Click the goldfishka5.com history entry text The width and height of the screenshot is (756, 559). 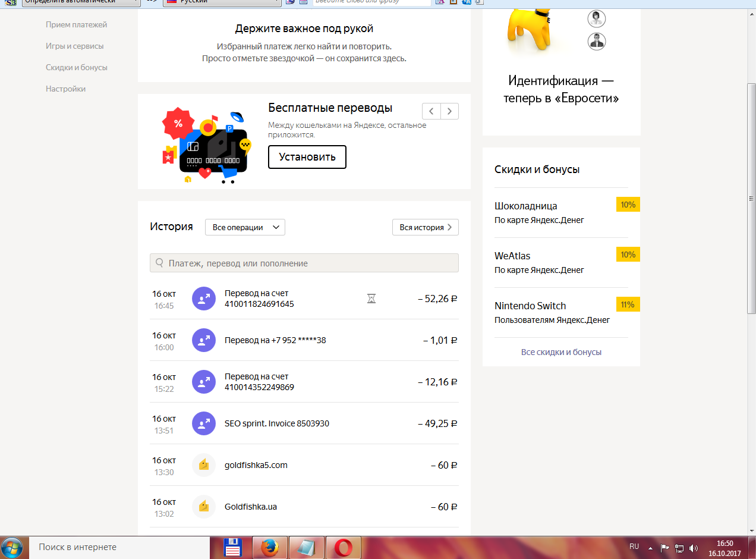pos(256,465)
